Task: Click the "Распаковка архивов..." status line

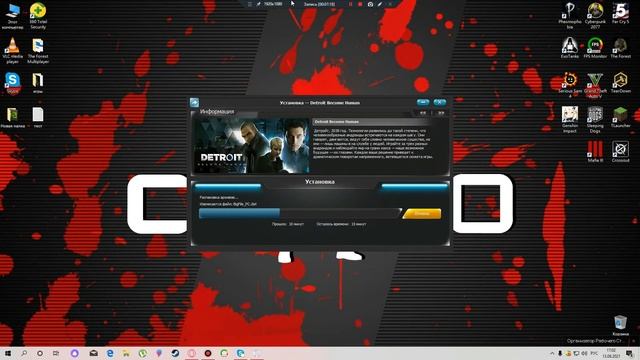Action: point(219,198)
